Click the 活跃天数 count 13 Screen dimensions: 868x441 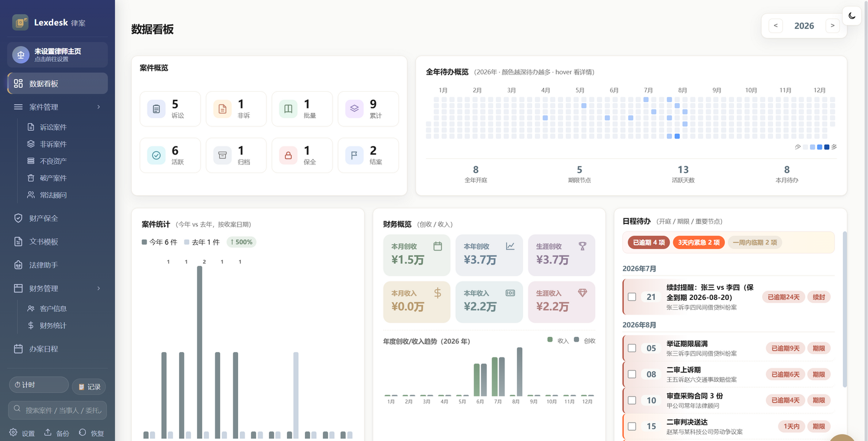(683, 170)
